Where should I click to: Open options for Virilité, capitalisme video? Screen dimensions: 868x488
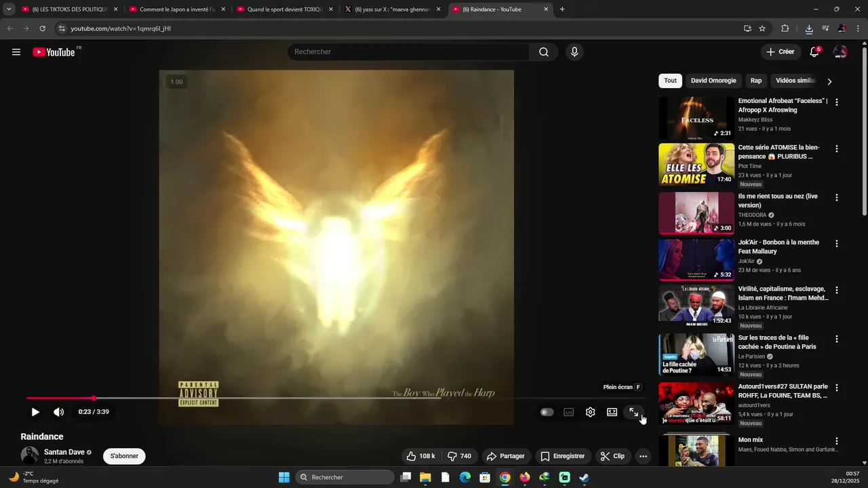(x=837, y=290)
